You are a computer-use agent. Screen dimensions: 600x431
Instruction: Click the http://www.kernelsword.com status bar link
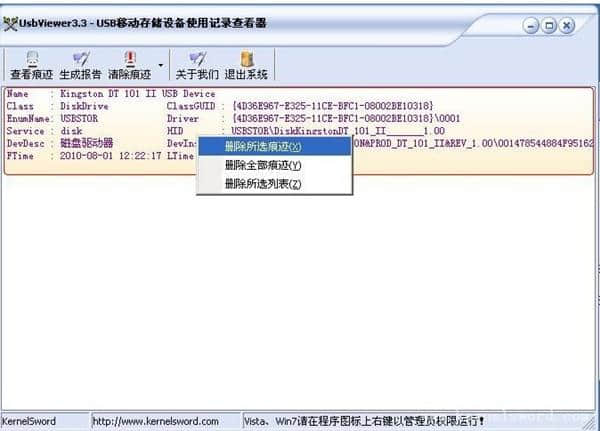click(x=155, y=421)
